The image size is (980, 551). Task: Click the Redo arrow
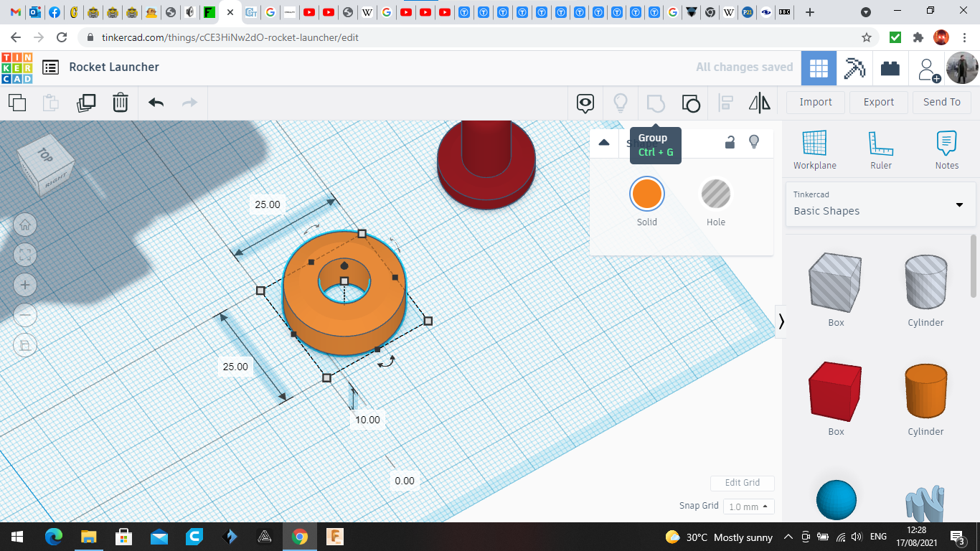point(189,103)
